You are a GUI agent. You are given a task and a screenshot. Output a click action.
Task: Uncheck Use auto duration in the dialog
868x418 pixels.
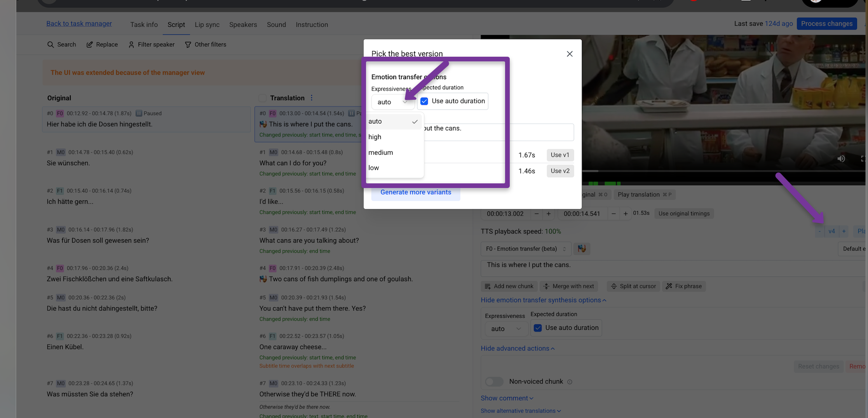424,101
